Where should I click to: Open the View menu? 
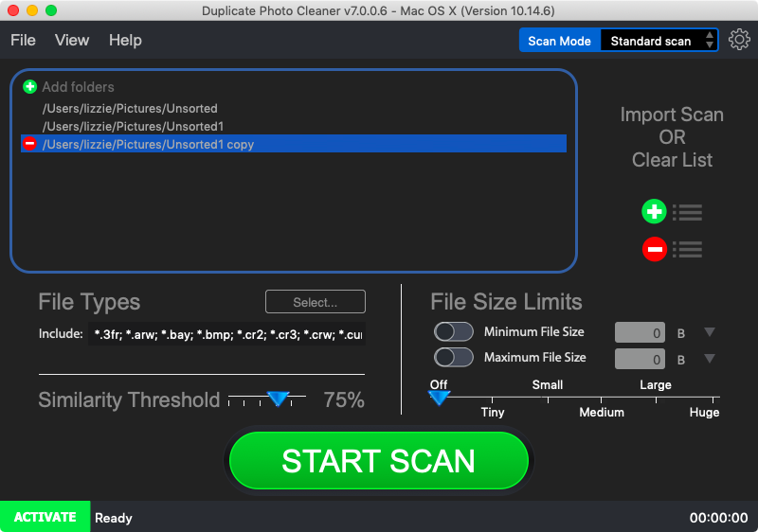pyautogui.click(x=72, y=40)
